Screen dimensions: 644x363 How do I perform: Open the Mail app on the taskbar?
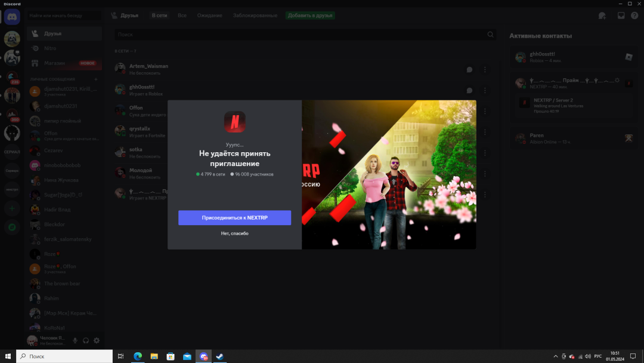pos(187,356)
